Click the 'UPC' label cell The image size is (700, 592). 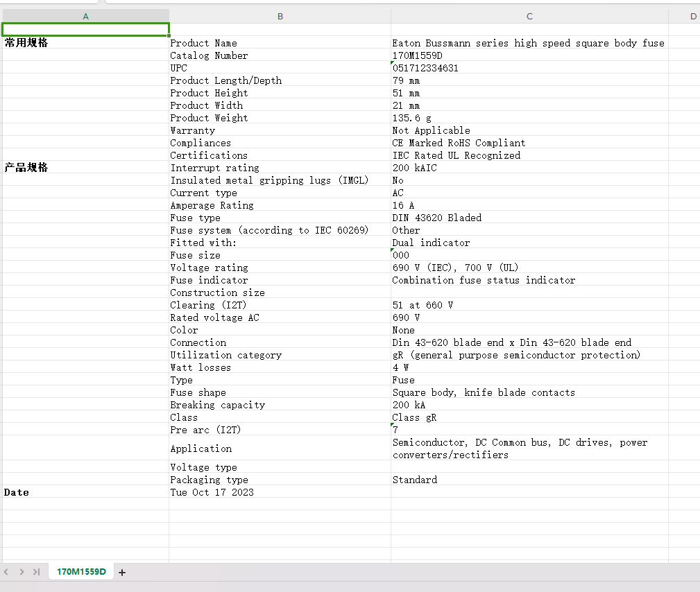pos(280,68)
